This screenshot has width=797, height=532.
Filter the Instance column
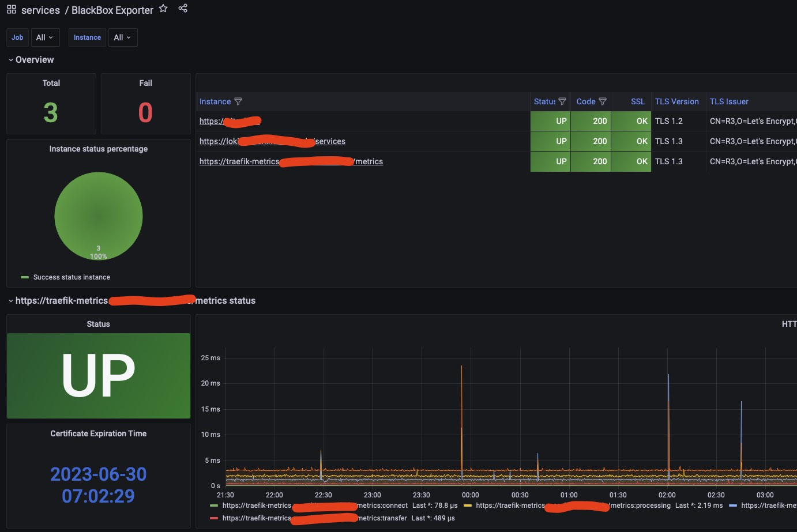coord(238,101)
